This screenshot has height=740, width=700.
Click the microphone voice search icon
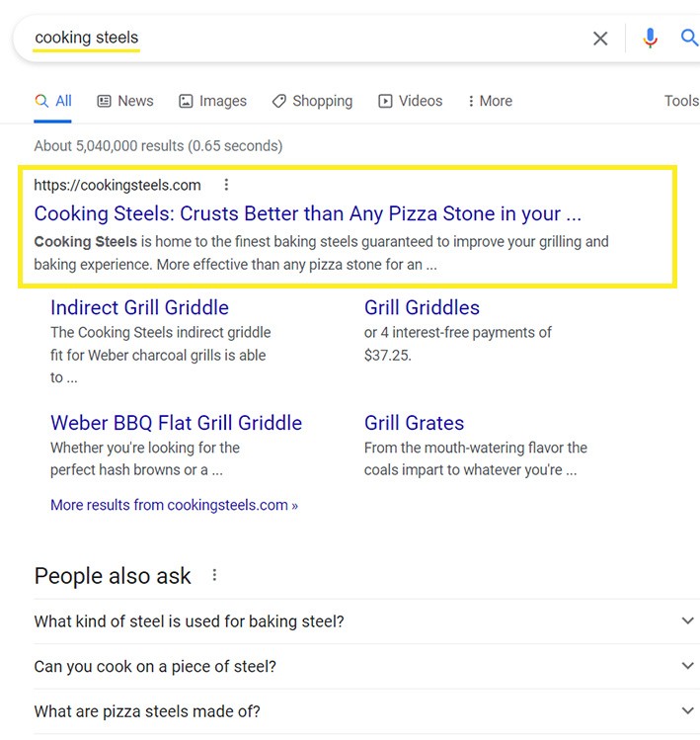650,39
